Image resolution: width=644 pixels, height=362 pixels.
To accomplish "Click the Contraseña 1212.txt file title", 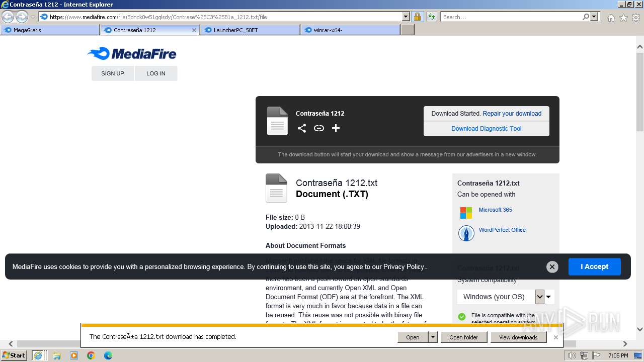I will click(337, 183).
